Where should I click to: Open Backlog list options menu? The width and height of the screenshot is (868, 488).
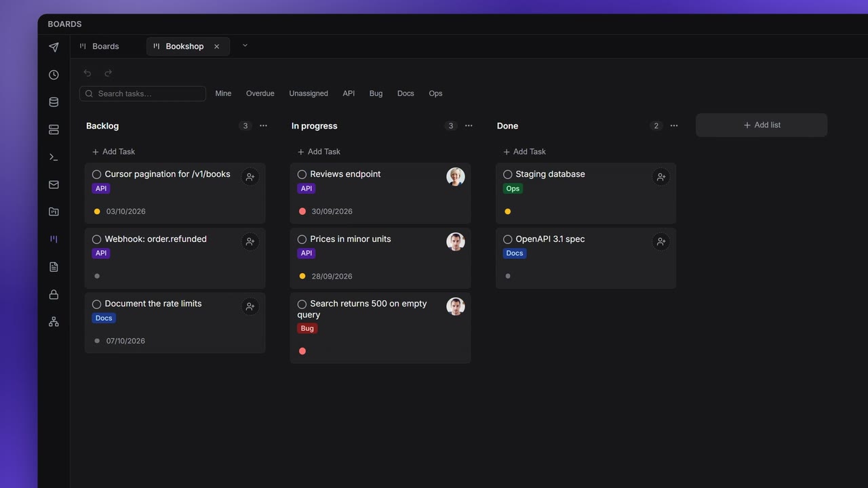point(263,125)
